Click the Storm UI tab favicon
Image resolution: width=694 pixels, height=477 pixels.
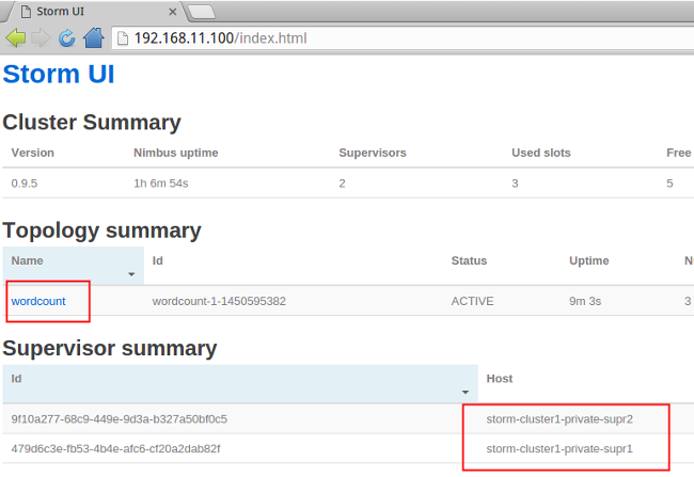pyautogui.click(x=25, y=12)
